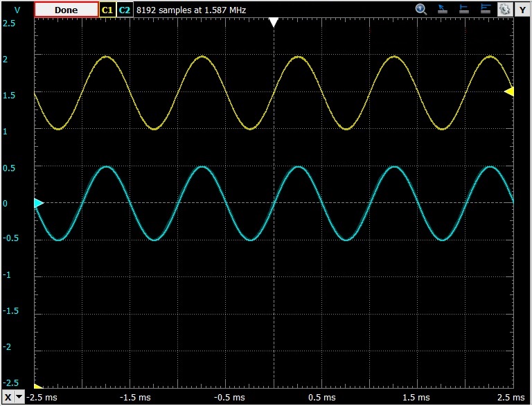Open the plot settings gear
The image size is (532, 406).
(505, 10)
